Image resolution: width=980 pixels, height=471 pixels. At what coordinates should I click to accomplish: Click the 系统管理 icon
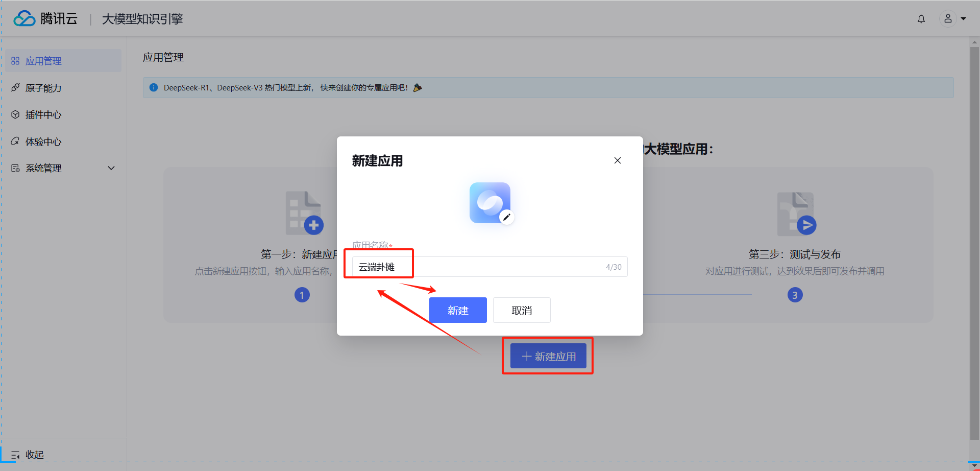(15, 168)
